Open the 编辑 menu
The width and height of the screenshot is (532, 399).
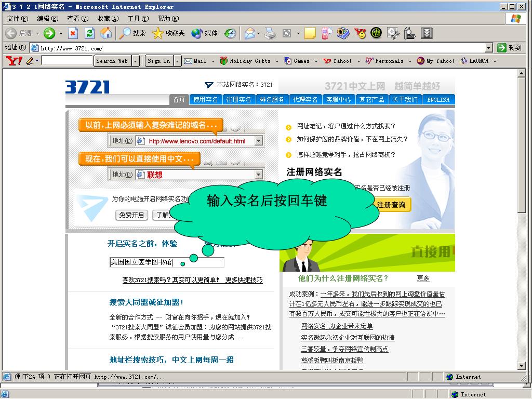[47, 19]
